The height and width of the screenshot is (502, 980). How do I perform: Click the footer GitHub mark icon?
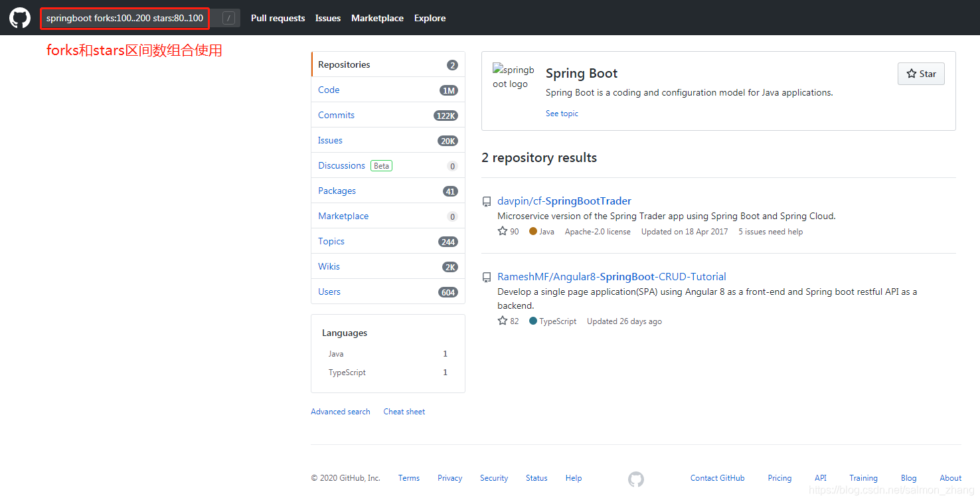[x=636, y=479]
